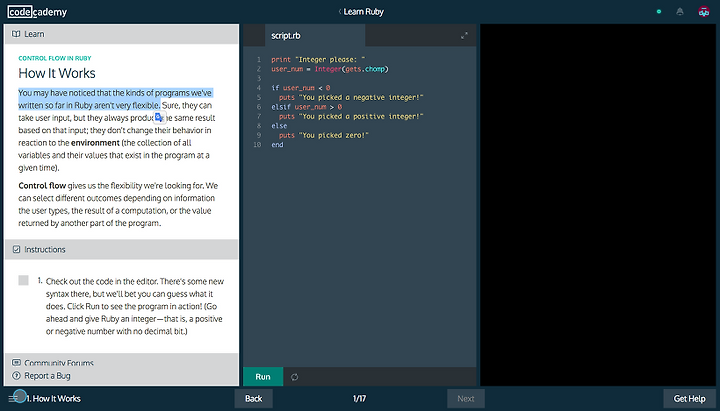This screenshot has width=720, height=411.
Task: Click the bold word 'environment' in lesson text
Action: [95, 143]
